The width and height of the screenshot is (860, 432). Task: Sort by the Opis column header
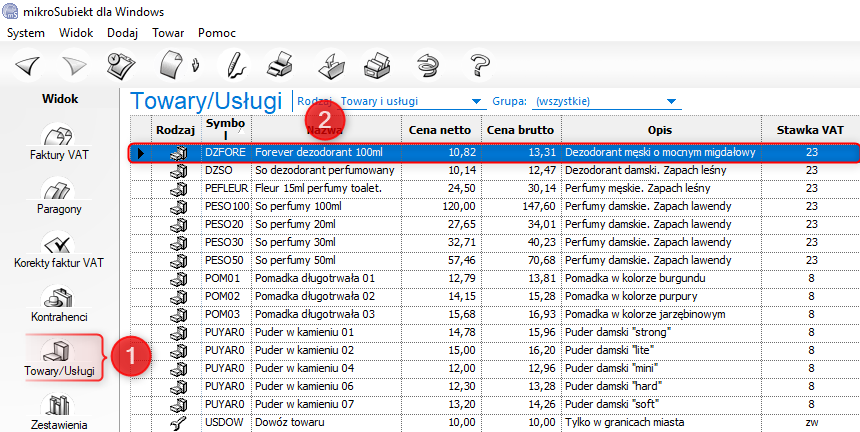659,130
